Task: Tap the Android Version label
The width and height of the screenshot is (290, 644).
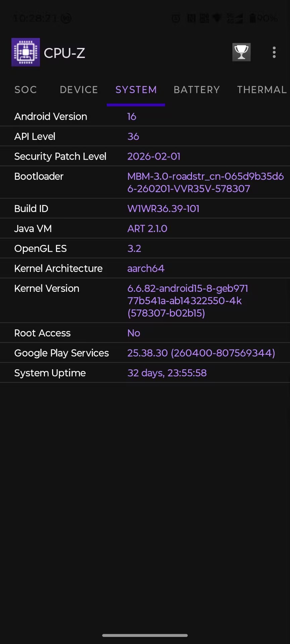Action: 51,116
